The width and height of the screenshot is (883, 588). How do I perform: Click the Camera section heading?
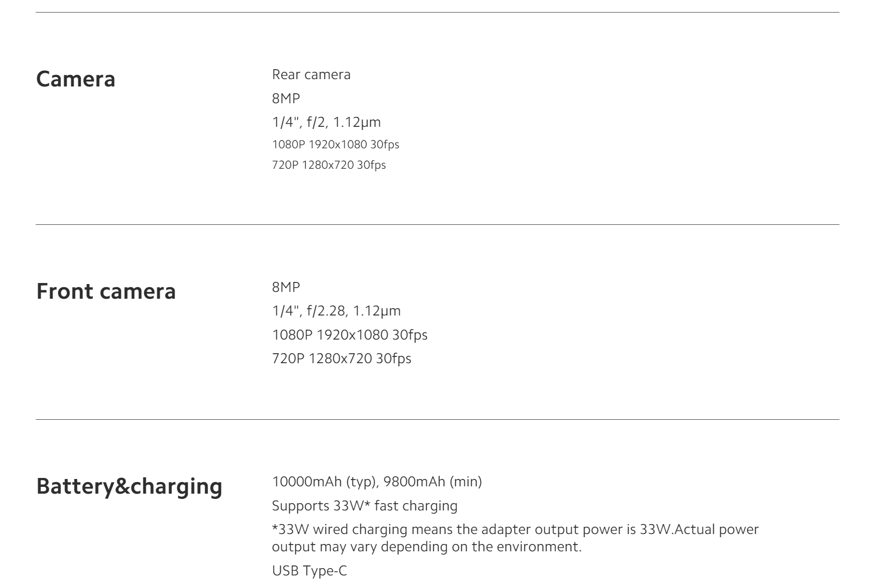click(x=76, y=79)
